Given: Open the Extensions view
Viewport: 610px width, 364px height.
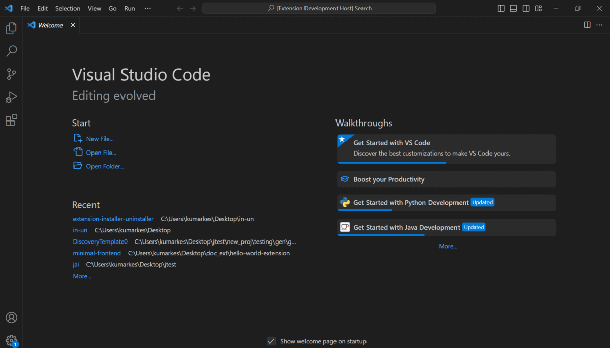Looking at the screenshot, I should coord(11,120).
